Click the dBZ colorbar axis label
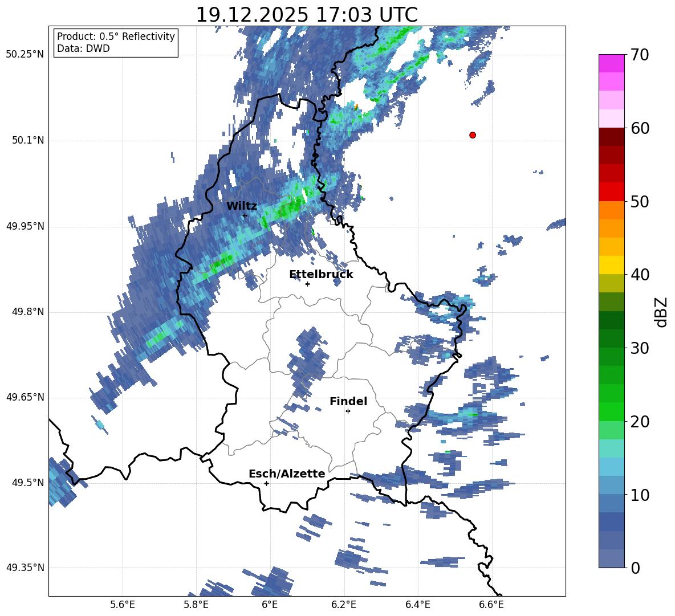 [x=662, y=312]
